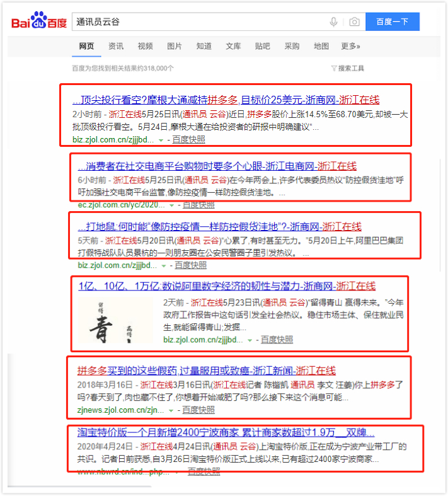Expand arrow beside zjnews.zjol.com.cn result URL
The height and width of the screenshot is (496, 448).
click(171, 410)
